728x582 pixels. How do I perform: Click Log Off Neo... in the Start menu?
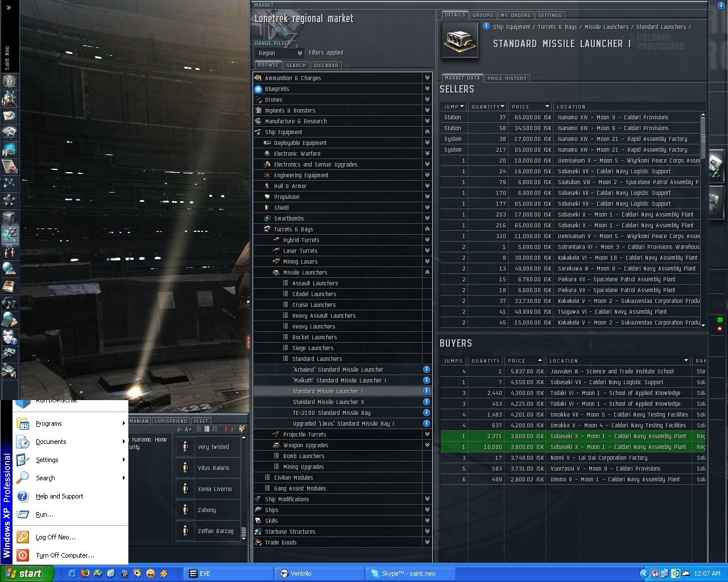pyautogui.click(x=71, y=537)
